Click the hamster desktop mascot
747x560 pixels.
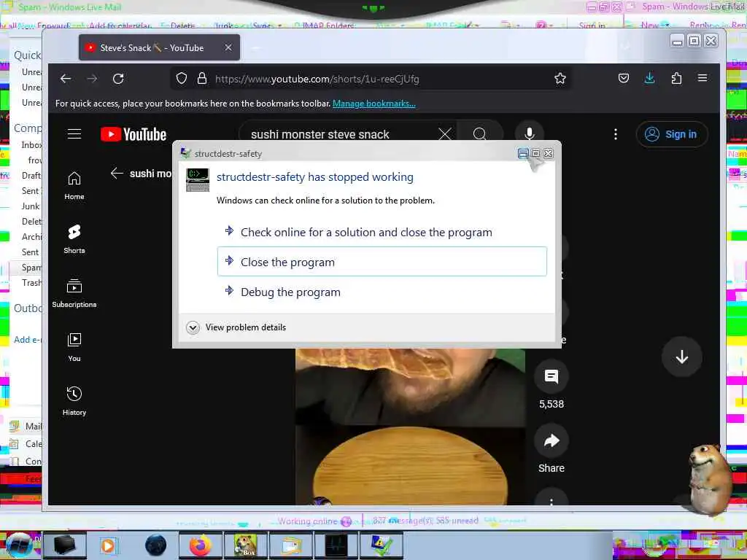(x=710, y=478)
